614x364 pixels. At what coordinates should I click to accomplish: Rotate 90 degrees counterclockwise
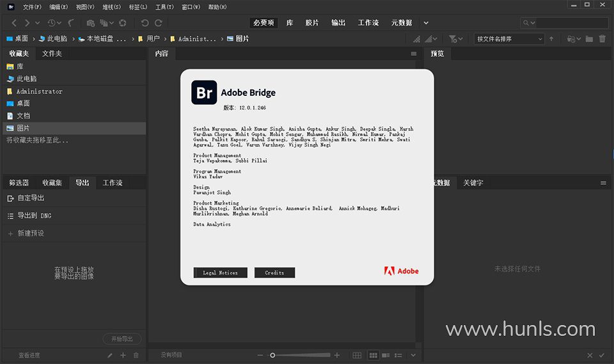click(x=145, y=23)
